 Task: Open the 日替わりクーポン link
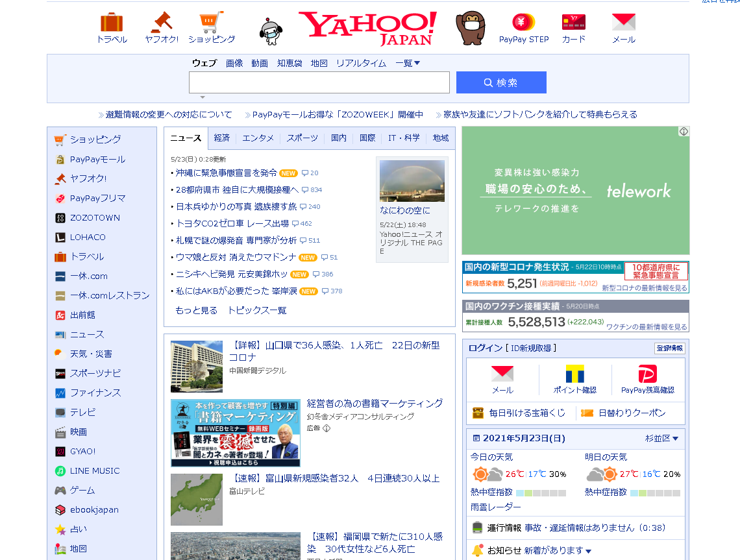[x=632, y=413]
